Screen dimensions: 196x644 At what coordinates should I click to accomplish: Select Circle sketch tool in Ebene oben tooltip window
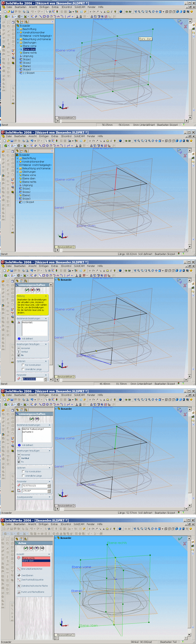click(48, 17)
